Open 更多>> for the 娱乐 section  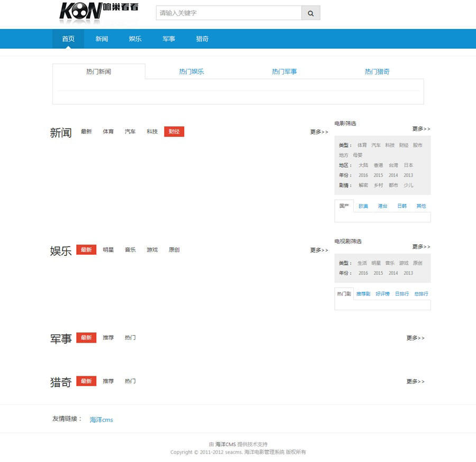(x=319, y=250)
